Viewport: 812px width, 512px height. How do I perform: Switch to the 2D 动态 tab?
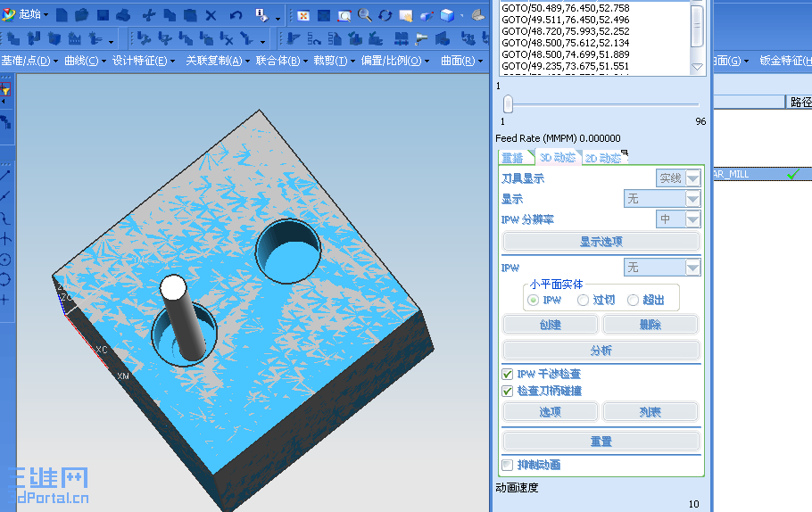click(603, 158)
